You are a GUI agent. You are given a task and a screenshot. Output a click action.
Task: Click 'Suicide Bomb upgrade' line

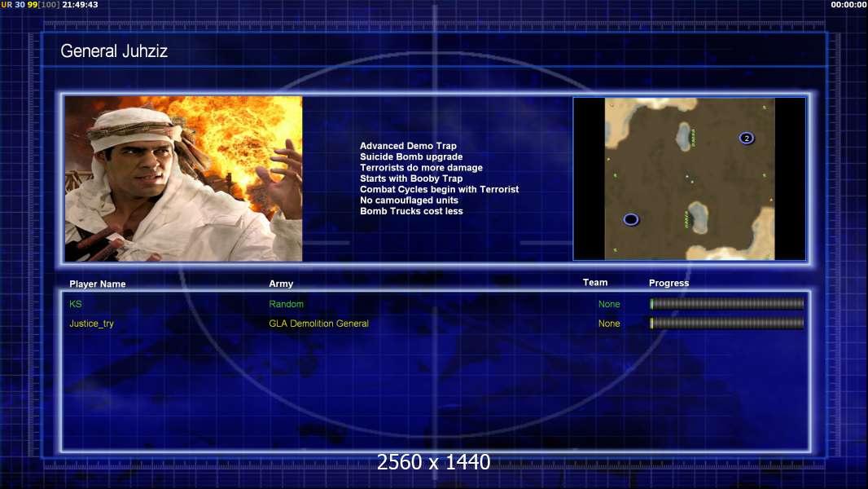pyautogui.click(x=411, y=156)
